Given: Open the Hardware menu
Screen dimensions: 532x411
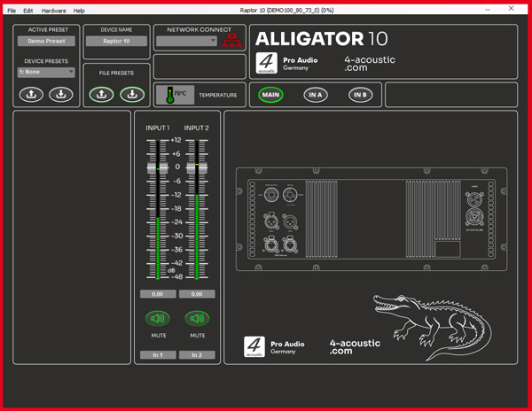Looking at the screenshot, I should pos(53,11).
